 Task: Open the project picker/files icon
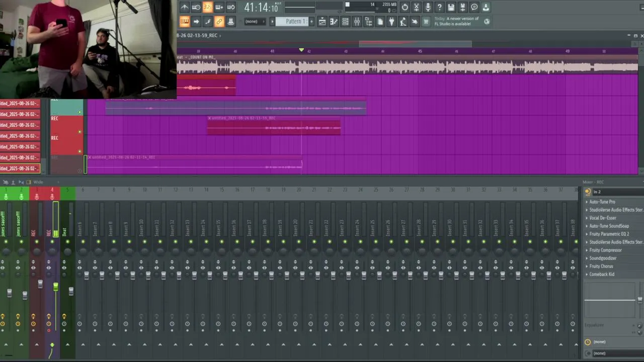(380, 22)
